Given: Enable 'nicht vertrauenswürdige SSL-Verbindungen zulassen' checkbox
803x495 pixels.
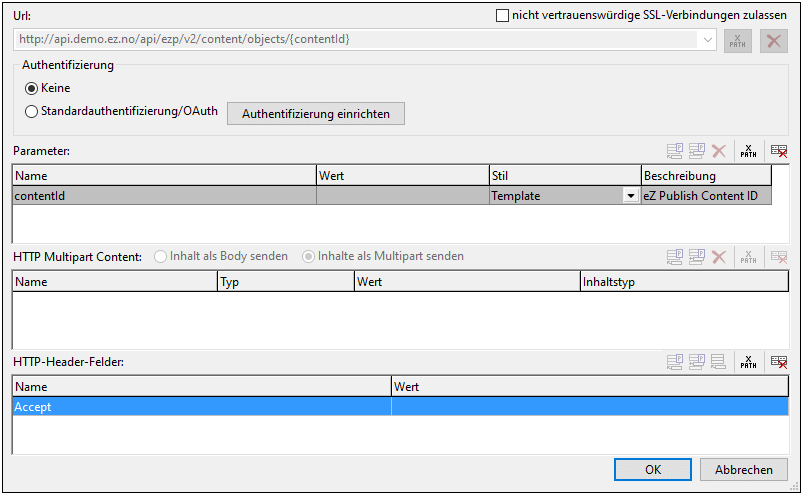Looking at the screenshot, I should pyautogui.click(x=502, y=16).
